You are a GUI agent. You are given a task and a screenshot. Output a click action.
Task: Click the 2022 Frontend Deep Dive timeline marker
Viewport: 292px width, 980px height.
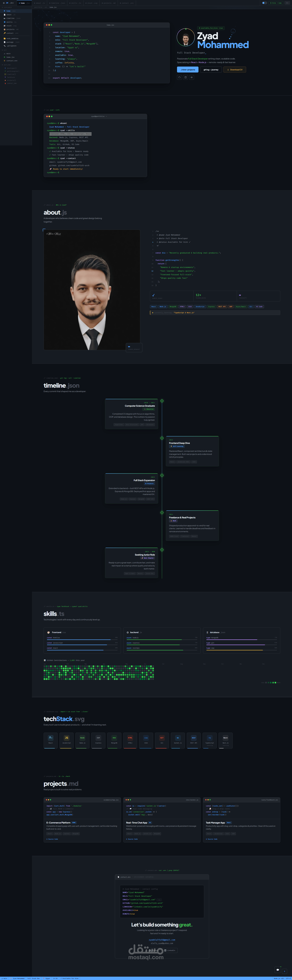click(x=162, y=438)
